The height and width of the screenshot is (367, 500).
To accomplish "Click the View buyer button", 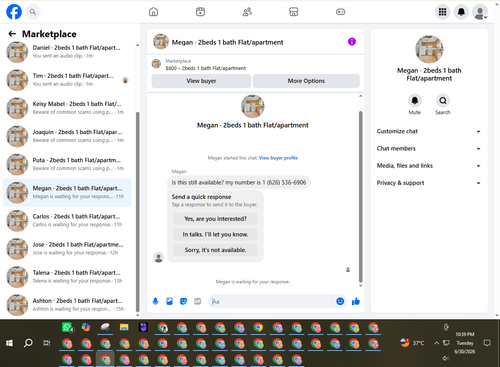I will [201, 81].
